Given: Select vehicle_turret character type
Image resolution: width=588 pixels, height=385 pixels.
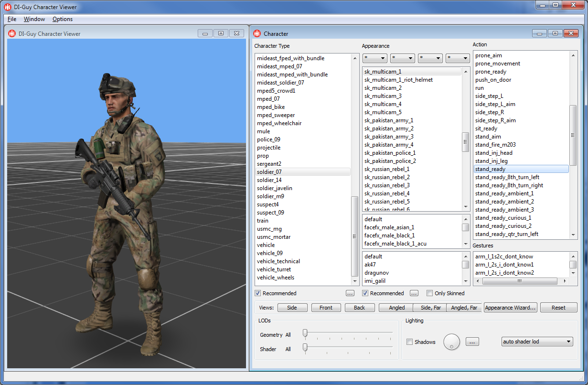Looking at the screenshot, I should coord(274,269).
